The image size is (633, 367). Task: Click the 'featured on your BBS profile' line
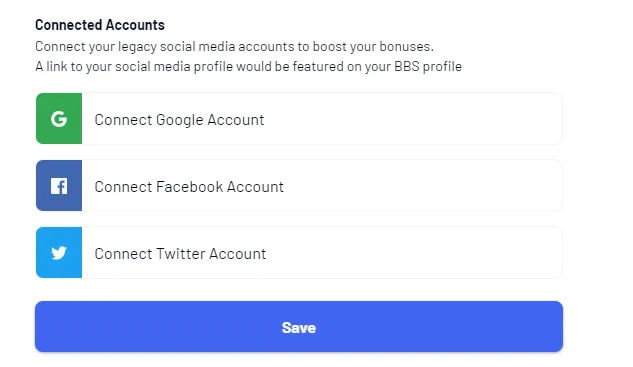tap(248, 67)
